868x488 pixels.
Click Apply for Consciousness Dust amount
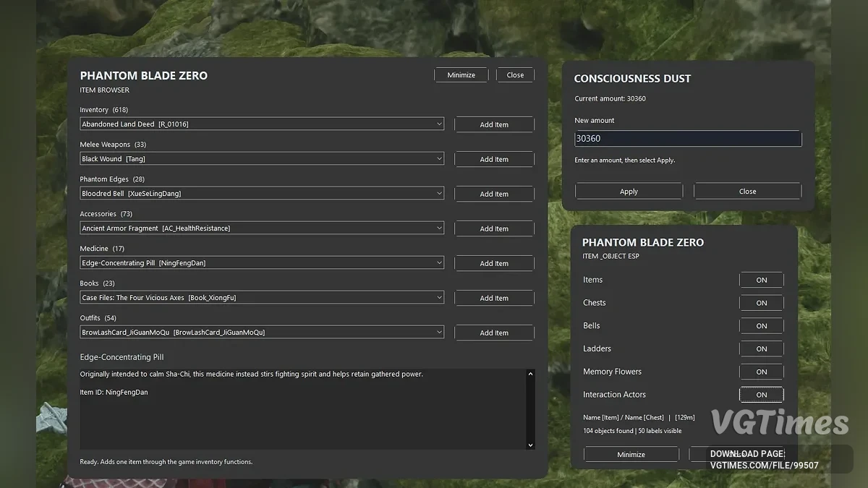click(629, 192)
